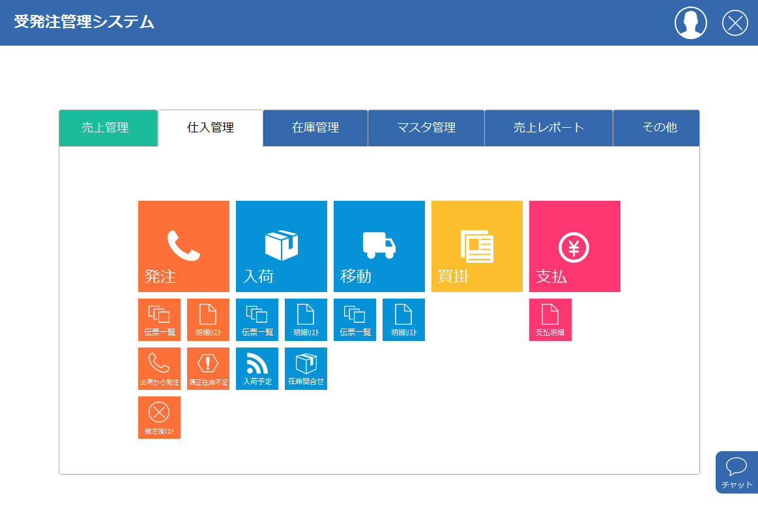Image resolution: width=758 pixels, height=532 pixels.
Task: Open the 出荷から発注 phone tile
Action: (x=160, y=368)
